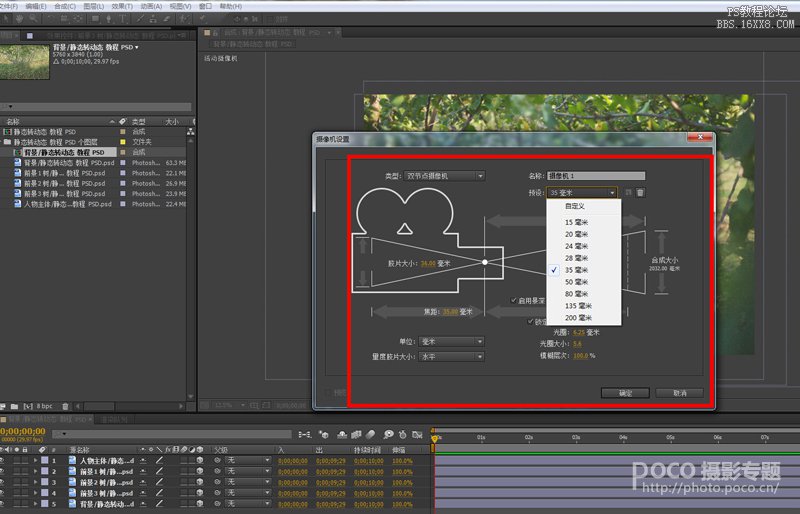Click the 光圈 6.25 value
The width and height of the screenshot is (800, 514).
pyautogui.click(x=579, y=332)
